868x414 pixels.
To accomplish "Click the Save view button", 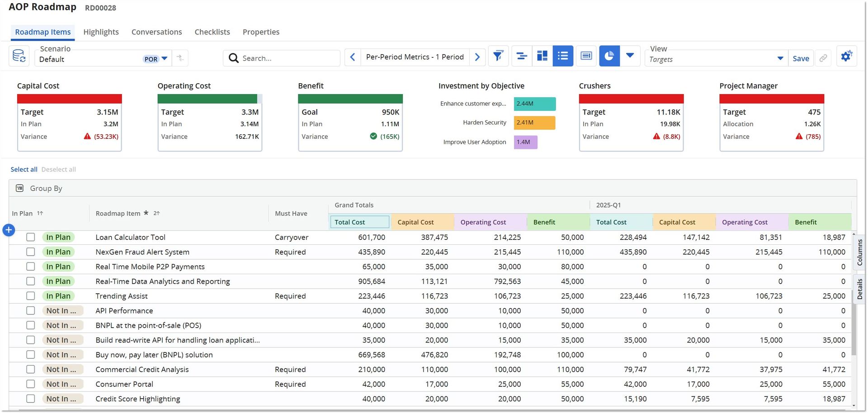I will pyautogui.click(x=801, y=58).
